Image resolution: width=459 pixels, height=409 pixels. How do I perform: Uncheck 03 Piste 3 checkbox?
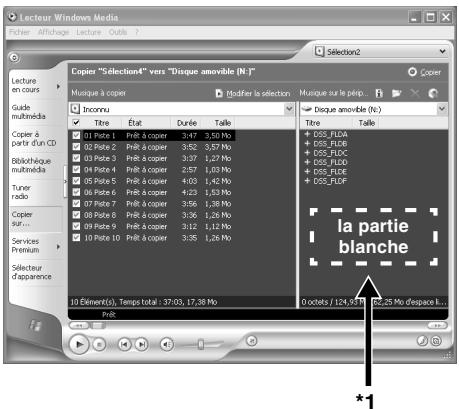[x=76, y=158]
